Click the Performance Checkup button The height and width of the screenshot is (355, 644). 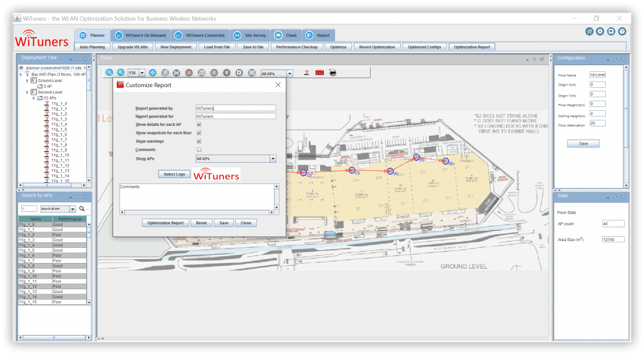(296, 47)
